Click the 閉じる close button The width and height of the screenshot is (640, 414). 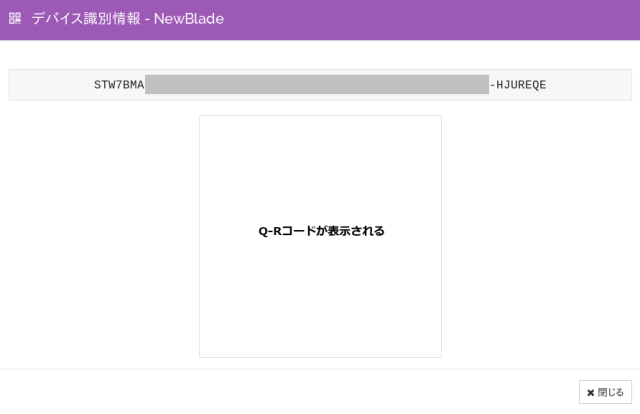[605, 392]
